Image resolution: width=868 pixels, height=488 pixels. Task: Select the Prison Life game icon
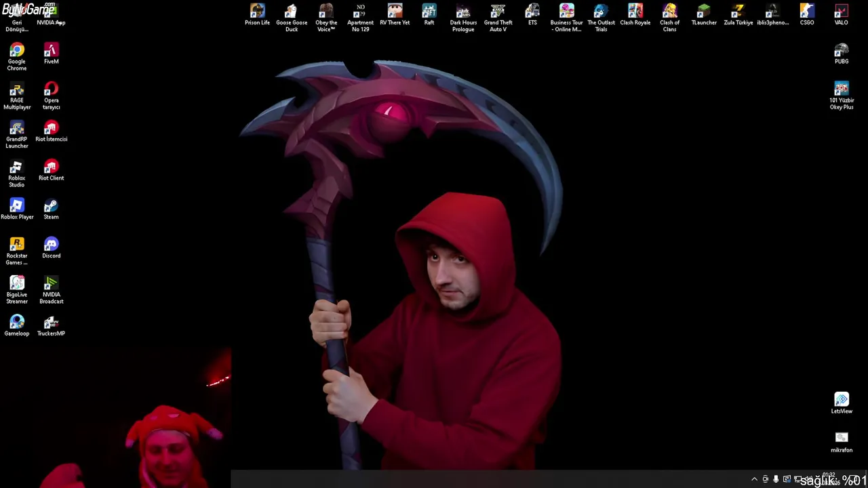(x=257, y=15)
